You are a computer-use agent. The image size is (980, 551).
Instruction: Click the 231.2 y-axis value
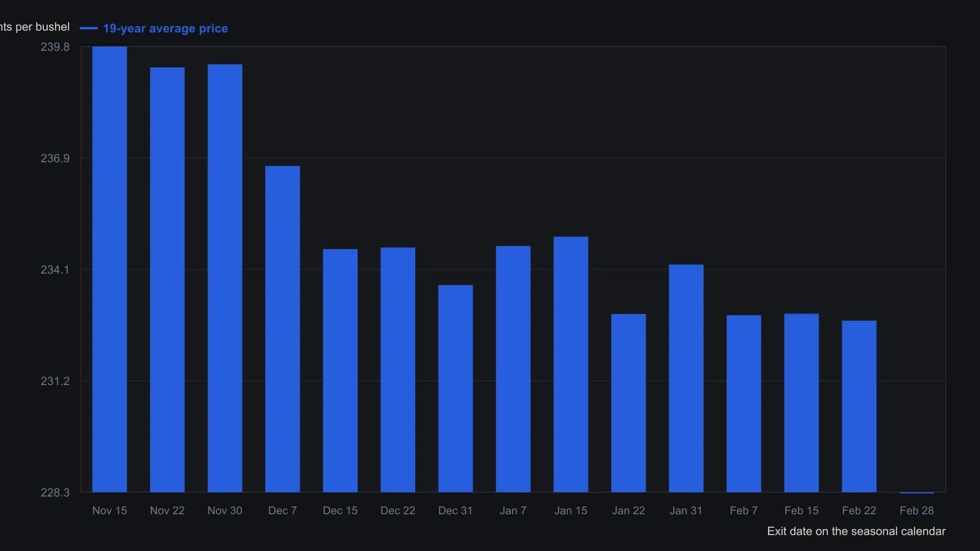pos(55,381)
